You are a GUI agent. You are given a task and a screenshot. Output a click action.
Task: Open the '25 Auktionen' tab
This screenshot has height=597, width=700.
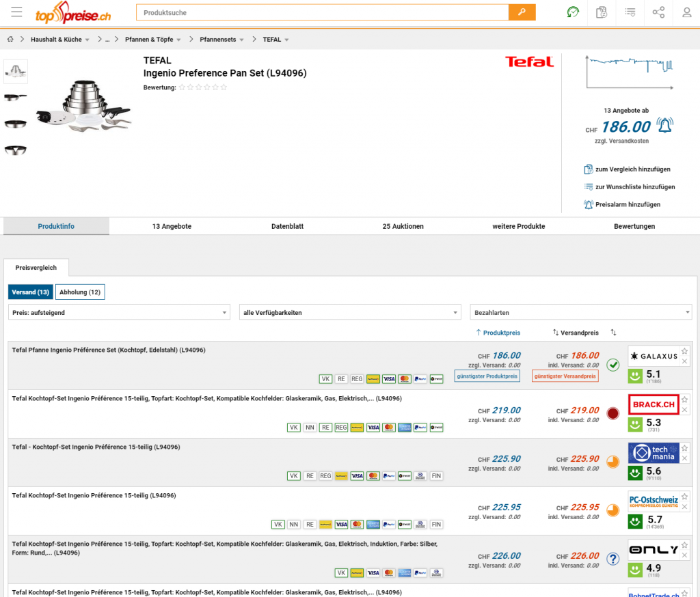tap(403, 226)
